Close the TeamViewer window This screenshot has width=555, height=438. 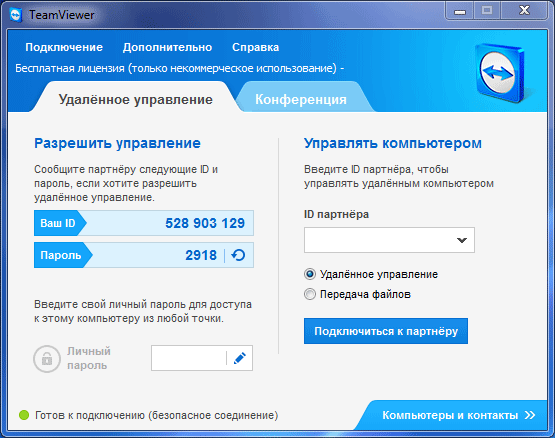pos(524,11)
